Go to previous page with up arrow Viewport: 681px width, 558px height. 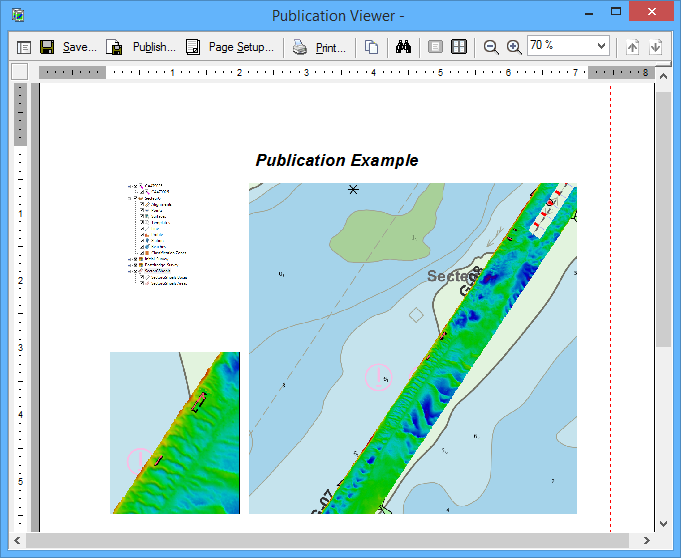[632, 47]
